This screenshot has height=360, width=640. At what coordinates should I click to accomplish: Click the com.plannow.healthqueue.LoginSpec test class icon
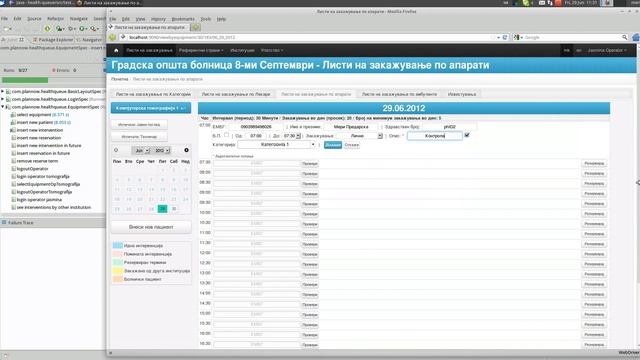pyautogui.click(x=8, y=99)
